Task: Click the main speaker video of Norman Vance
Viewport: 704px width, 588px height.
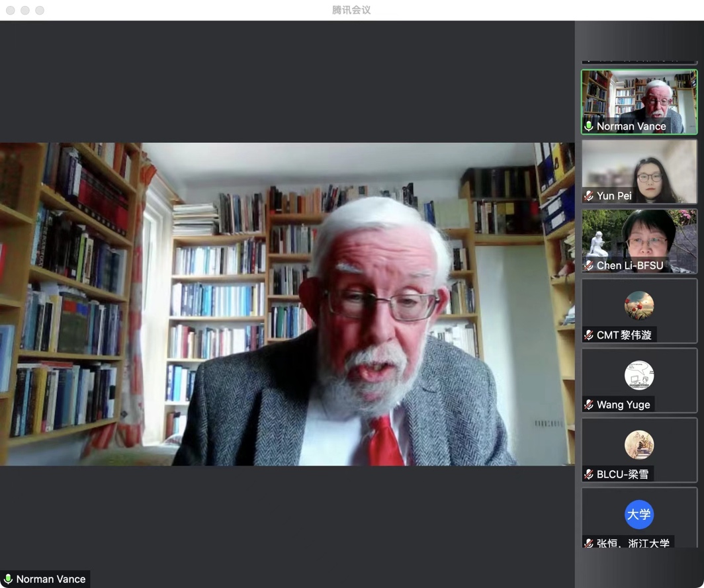Action: 287,304
